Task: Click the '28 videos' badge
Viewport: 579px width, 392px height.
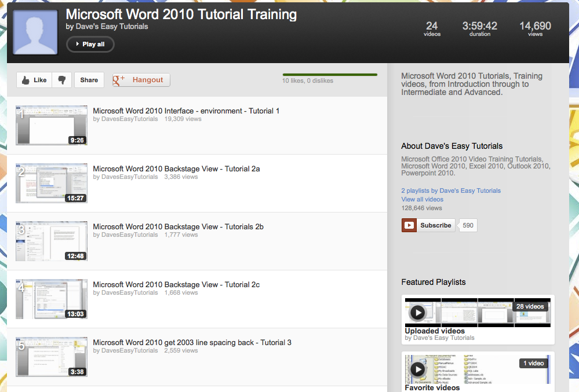Action: (530, 307)
